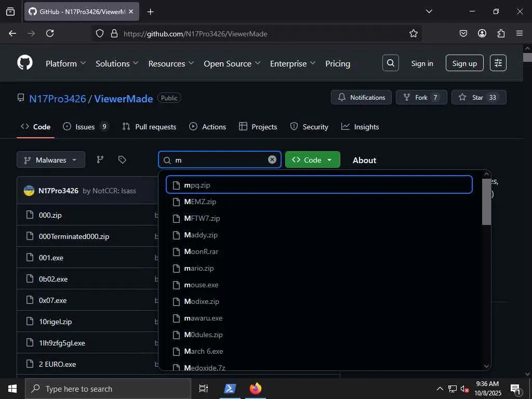Open the N17Pro3426 owner link
The image size is (532, 399).
point(57,99)
